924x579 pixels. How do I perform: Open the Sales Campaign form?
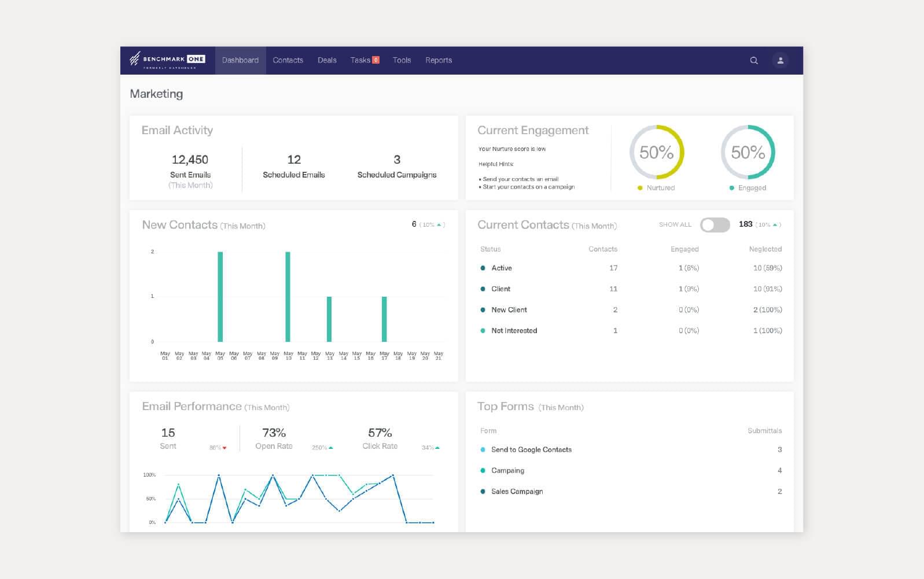click(517, 491)
